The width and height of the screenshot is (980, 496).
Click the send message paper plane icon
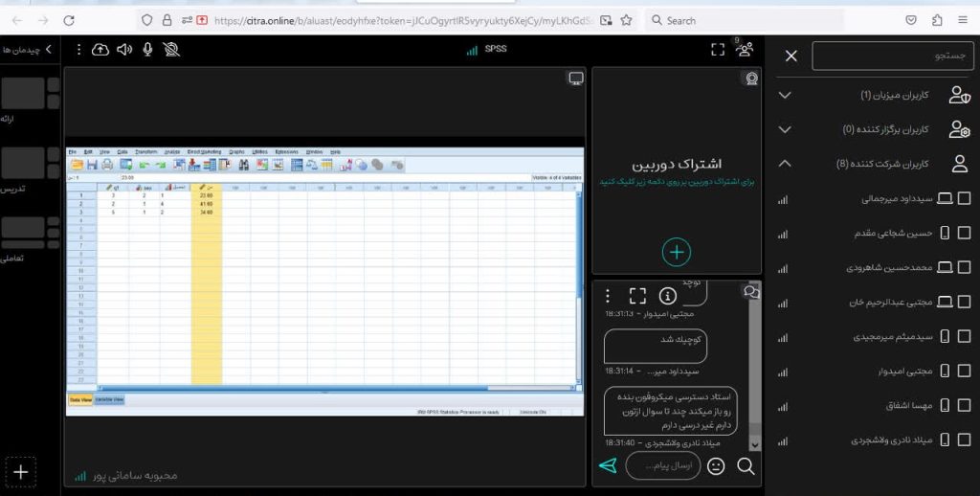click(x=608, y=465)
